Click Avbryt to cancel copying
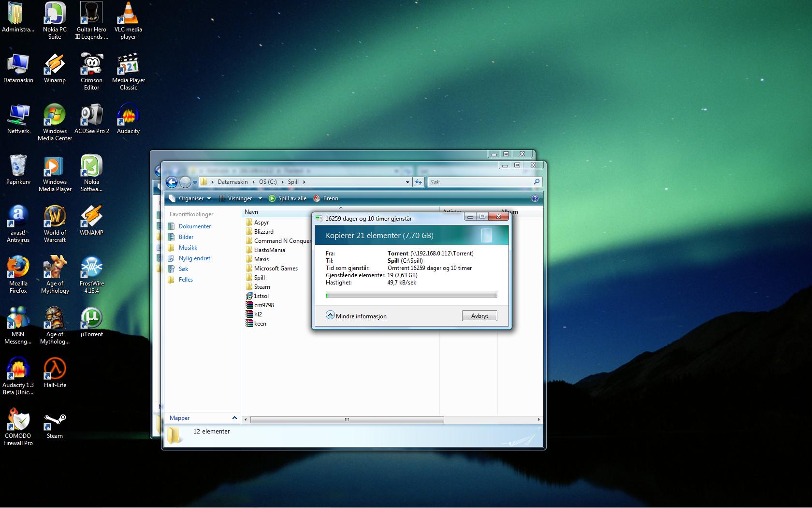Screen dimensions: 812x508 [479, 316]
